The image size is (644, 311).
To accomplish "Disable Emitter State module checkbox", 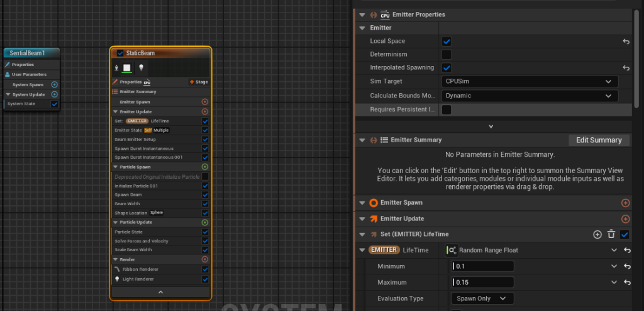I will (x=205, y=130).
